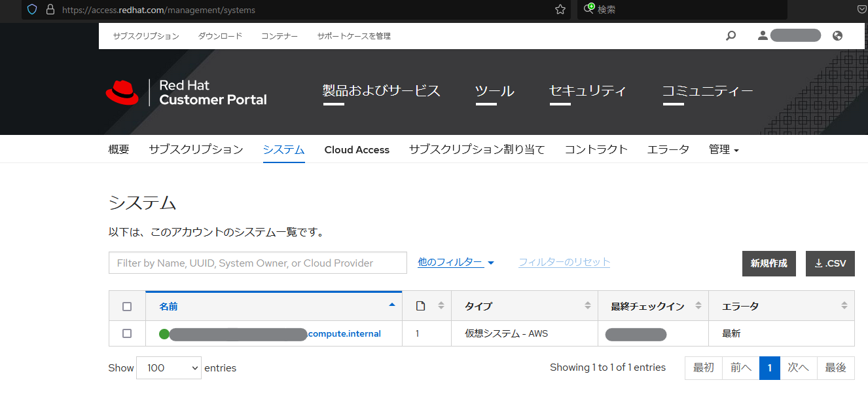Open the Show entries dropdown set to 100
This screenshot has width=868, height=395.
tap(168, 367)
